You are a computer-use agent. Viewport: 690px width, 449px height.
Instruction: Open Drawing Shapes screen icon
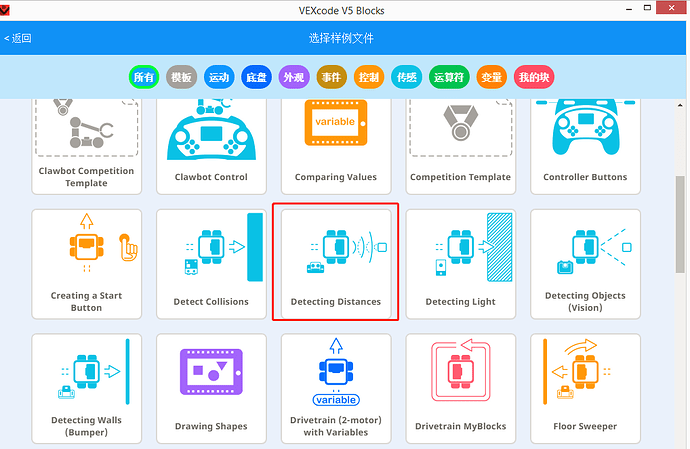click(x=211, y=372)
